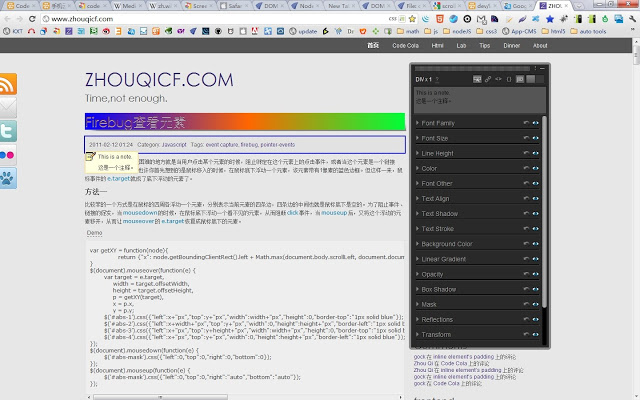Reset Font Size with its undo arrow
Viewport: 640px width, 400px height.
[x=526, y=138]
